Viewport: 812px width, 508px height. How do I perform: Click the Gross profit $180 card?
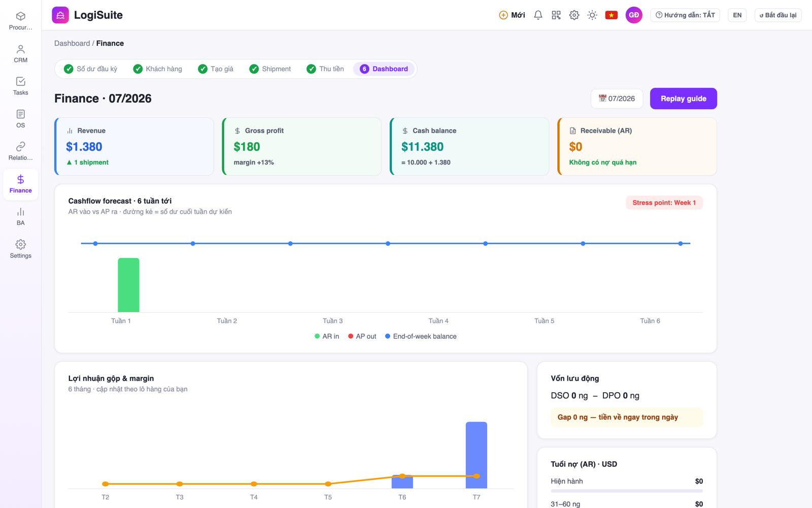point(302,146)
